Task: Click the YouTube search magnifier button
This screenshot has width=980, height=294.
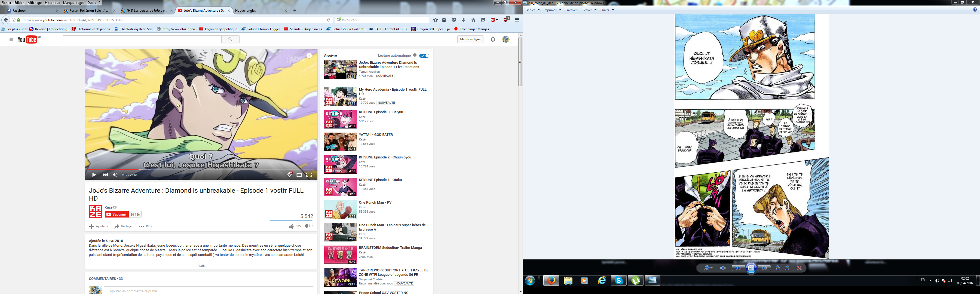Action: (230, 39)
